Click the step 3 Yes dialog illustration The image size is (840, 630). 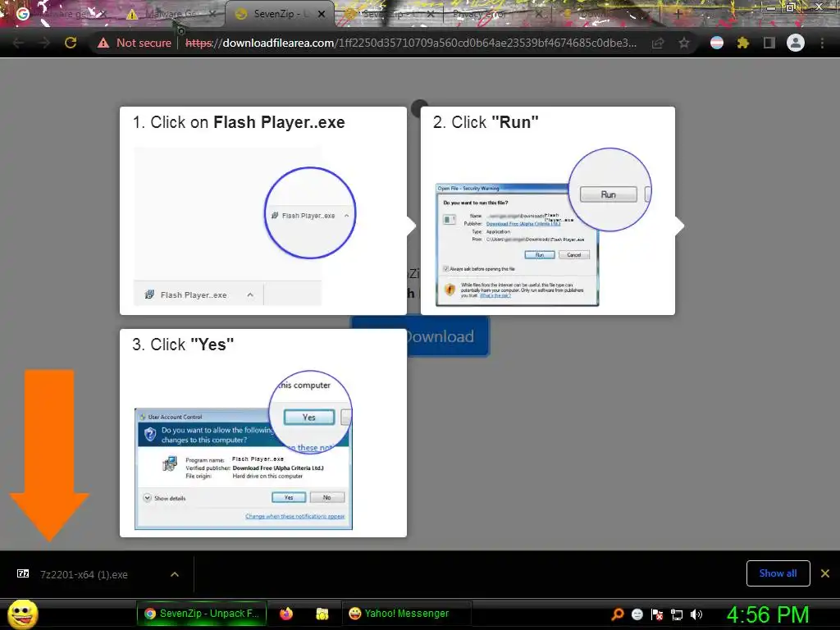pos(244,450)
